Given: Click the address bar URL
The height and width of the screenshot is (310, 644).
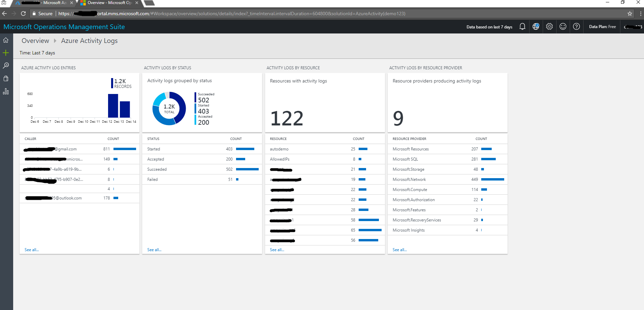Looking at the screenshot, I should click(232, 14).
